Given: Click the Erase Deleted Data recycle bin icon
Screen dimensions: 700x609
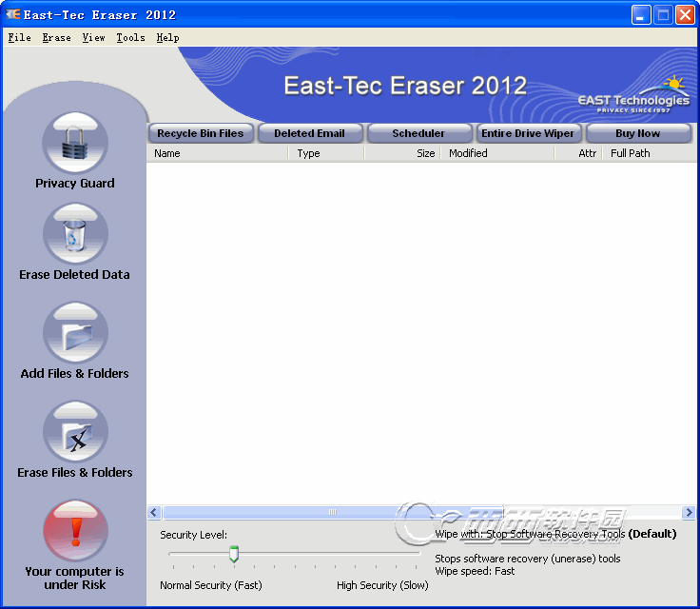Looking at the screenshot, I should coord(75,234).
